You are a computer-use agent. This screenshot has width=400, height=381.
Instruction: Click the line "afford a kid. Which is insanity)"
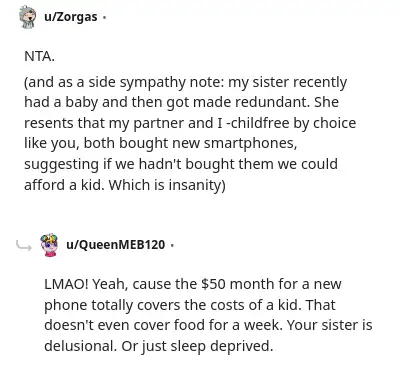click(x=125, y=185)
